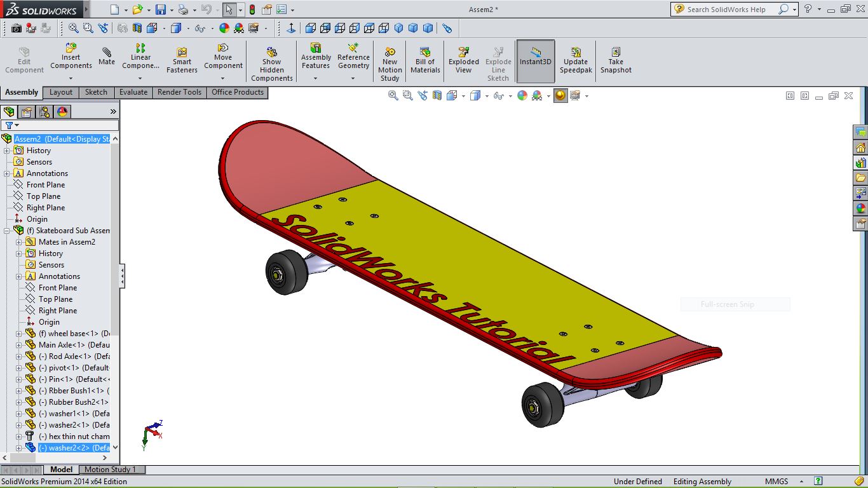This screenshot has height=488, width=868.
Task: Click Linear Component Pattern tool
Action: [141, 57]
